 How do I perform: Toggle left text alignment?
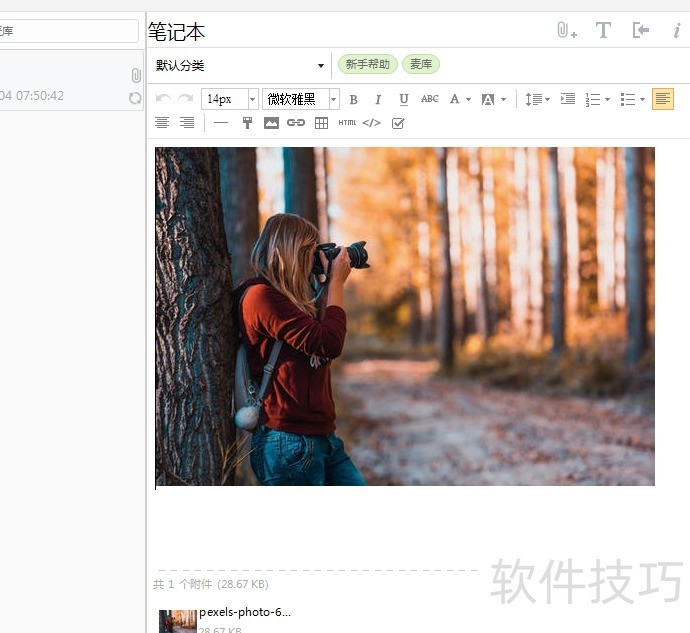[662, 99]
